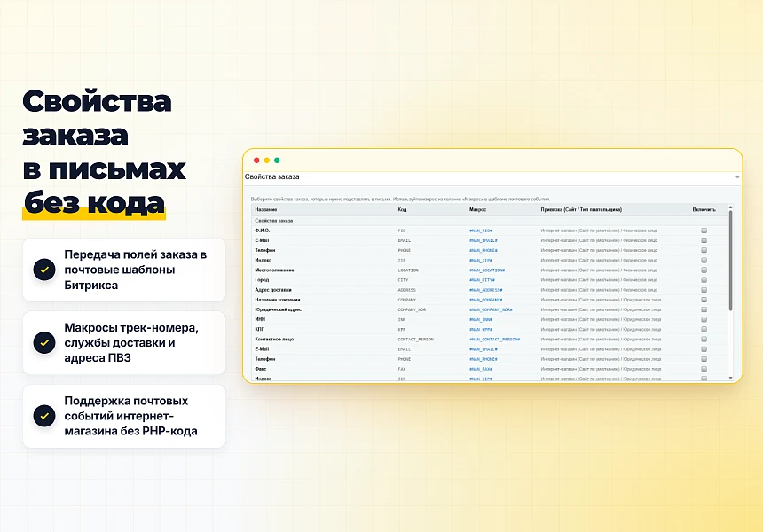Enable the Название компании checkbox

pos(704,300)
